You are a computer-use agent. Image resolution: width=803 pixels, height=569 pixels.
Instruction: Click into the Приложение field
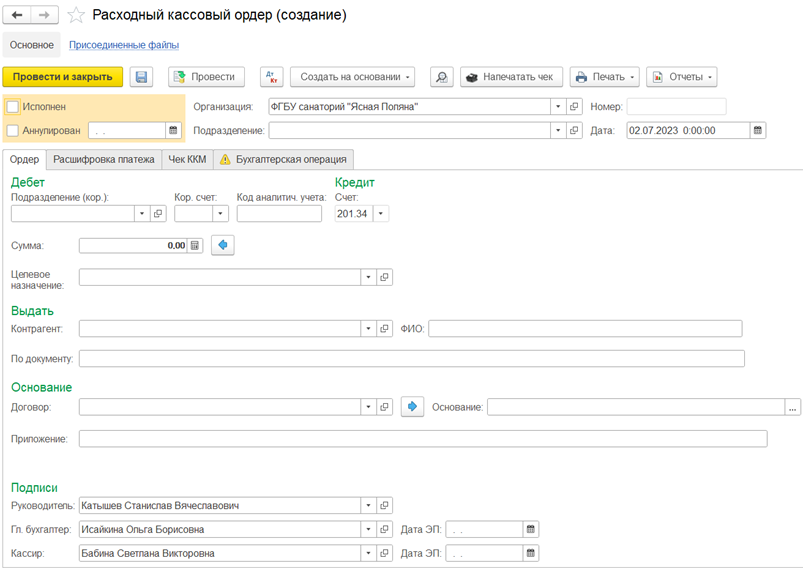[423, 439]
